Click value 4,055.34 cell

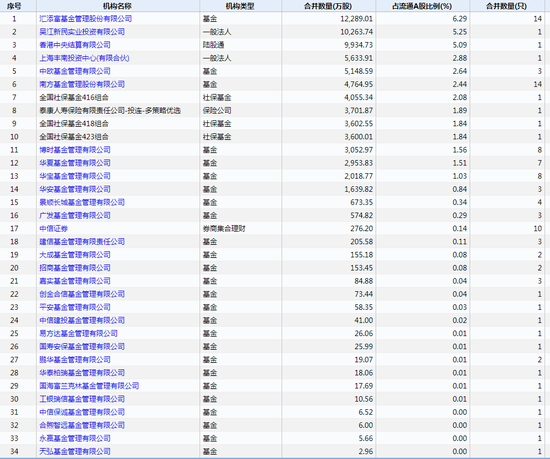click(x=358, y=97)
